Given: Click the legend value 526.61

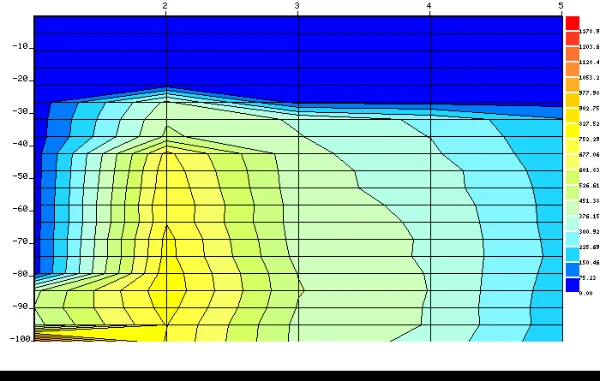Looking at the screenshot, I should click(589, 186).
